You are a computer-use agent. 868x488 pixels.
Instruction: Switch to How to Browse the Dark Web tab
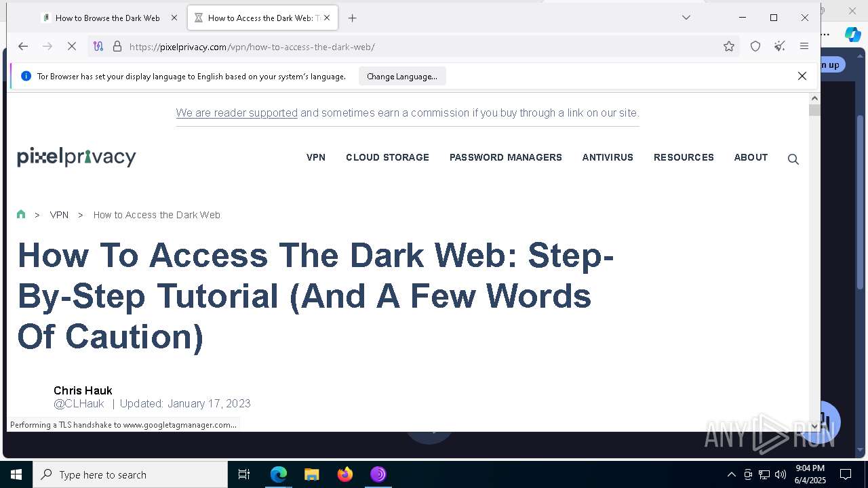108,18
